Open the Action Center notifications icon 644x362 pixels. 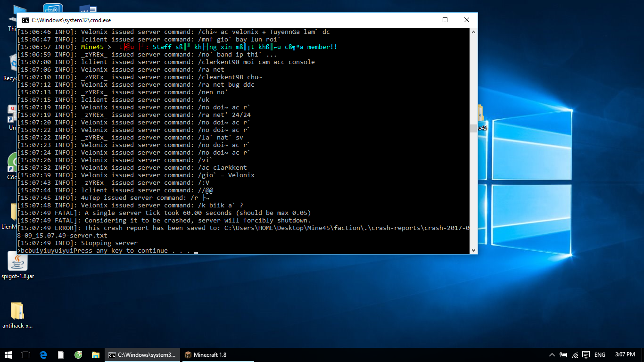[586, 355]
